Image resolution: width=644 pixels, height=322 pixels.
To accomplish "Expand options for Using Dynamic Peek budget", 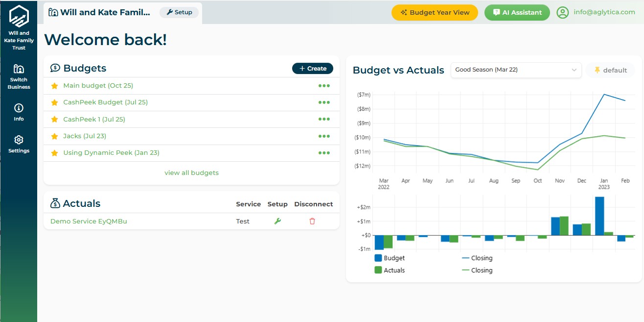I will 324,152.
